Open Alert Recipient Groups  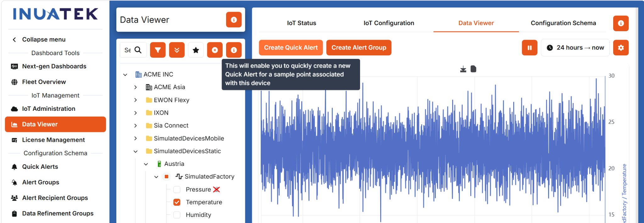coord(55,198)
